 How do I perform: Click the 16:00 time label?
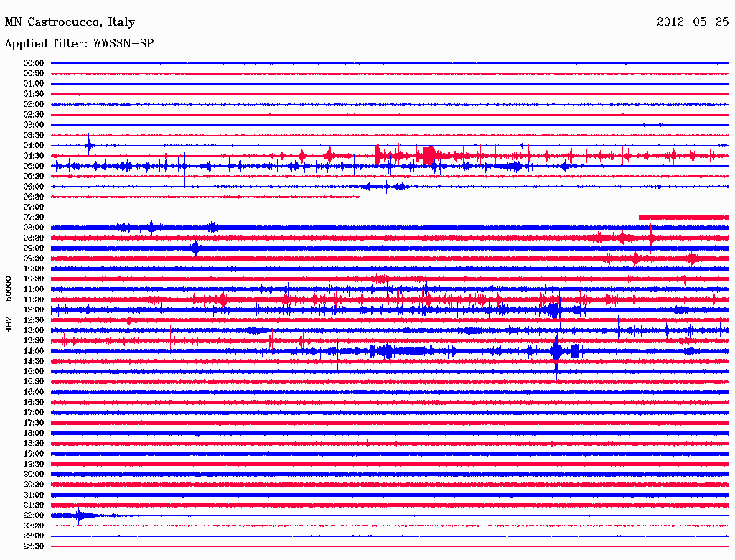pyautogui.click(x=34, y=392)
